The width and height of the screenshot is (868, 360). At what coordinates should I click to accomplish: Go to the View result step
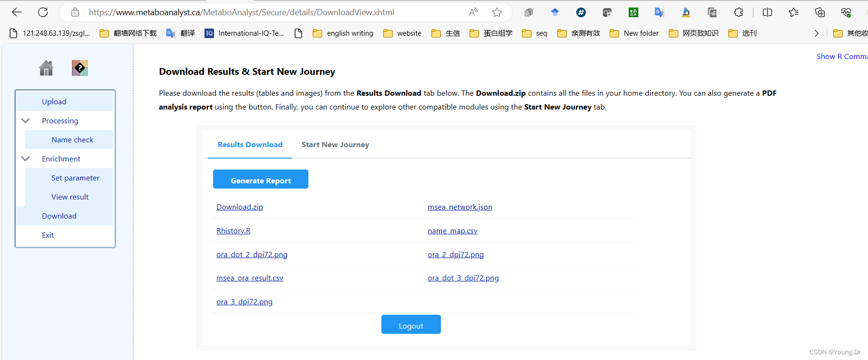click(69, 197)
